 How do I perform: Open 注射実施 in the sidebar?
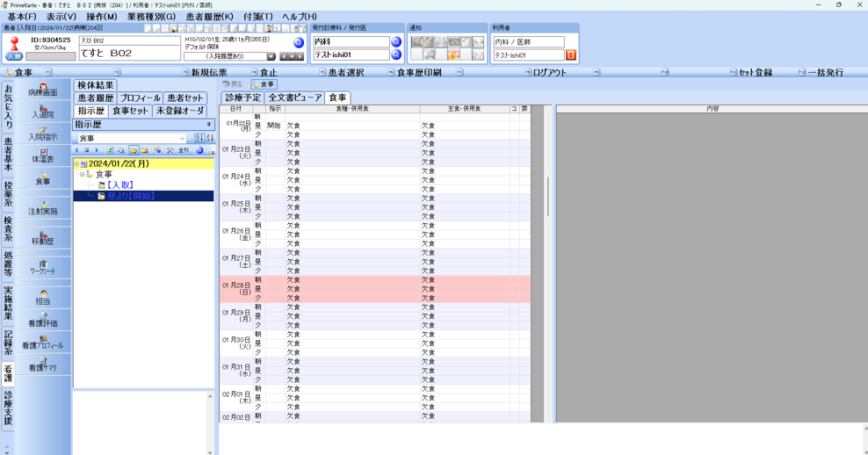pos(43,208)
